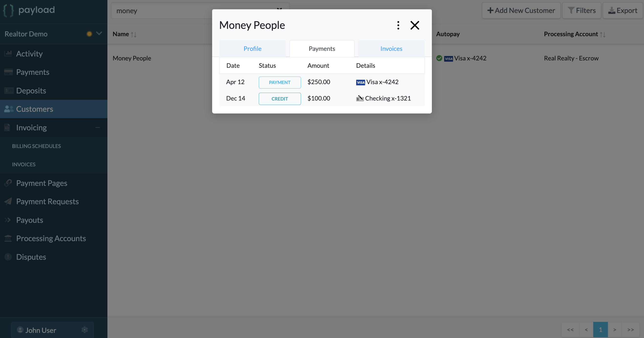
Task: Click the Payment Pages link icon
Action: [8, 183]
